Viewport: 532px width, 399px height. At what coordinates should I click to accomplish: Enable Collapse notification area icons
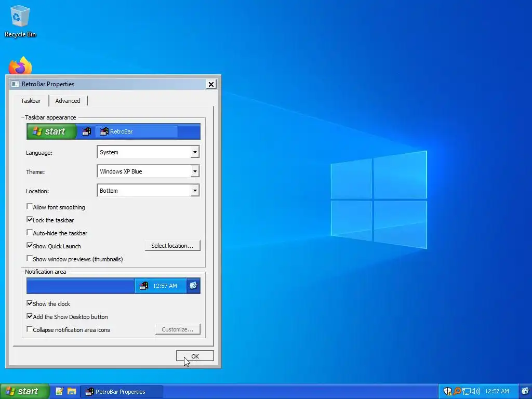pyautogui.click(x=30, y=329)
